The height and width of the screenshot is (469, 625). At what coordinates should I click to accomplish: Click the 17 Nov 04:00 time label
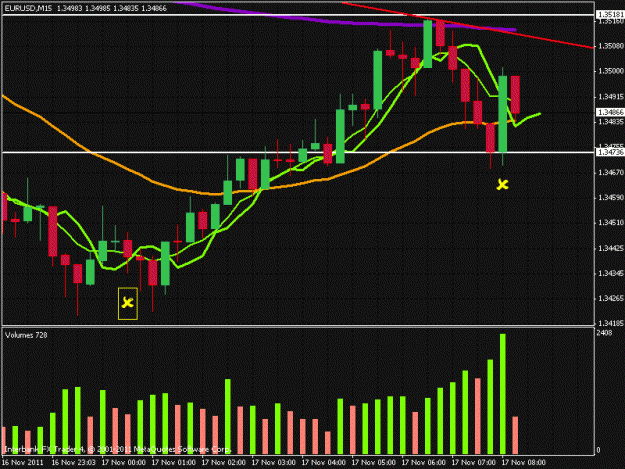[324, 462]
